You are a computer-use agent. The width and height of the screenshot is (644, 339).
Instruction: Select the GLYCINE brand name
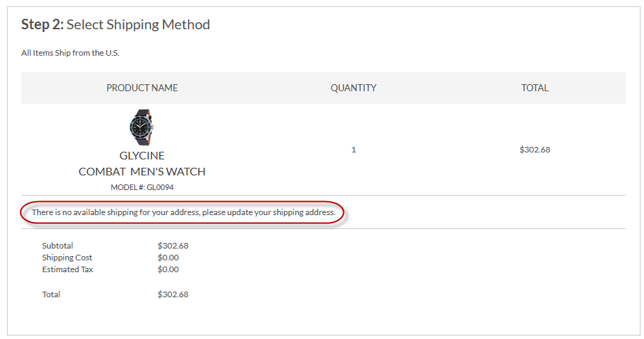[142, 155]
